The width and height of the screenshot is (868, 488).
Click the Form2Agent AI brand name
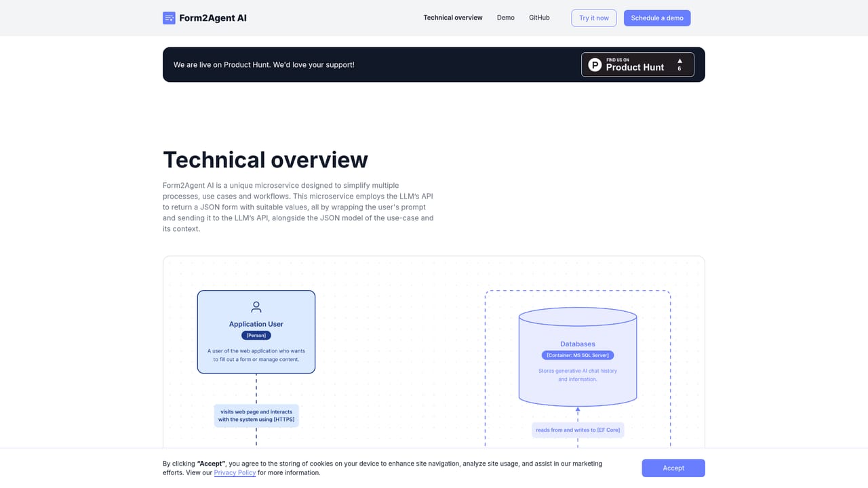(213, 18)
